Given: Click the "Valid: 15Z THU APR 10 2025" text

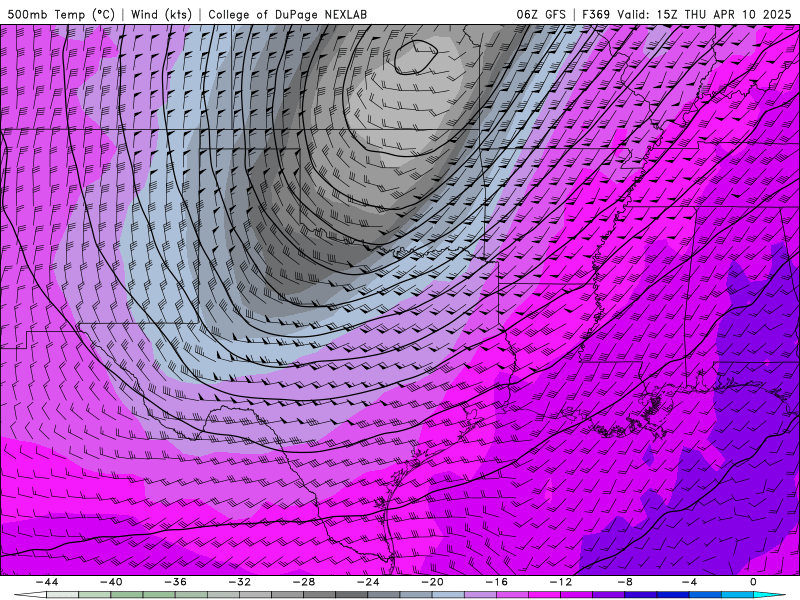Looking at the screenshot, I should click(x=704, y=14).
